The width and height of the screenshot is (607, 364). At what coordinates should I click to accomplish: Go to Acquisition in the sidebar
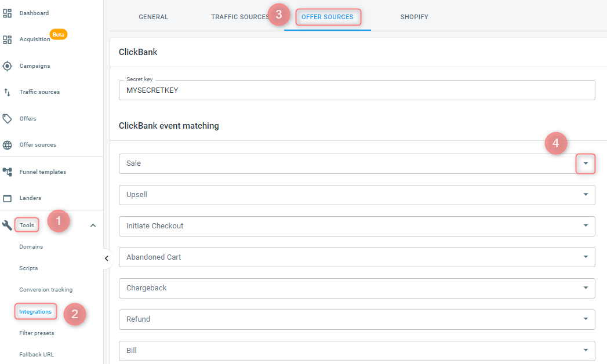point(35,39)
